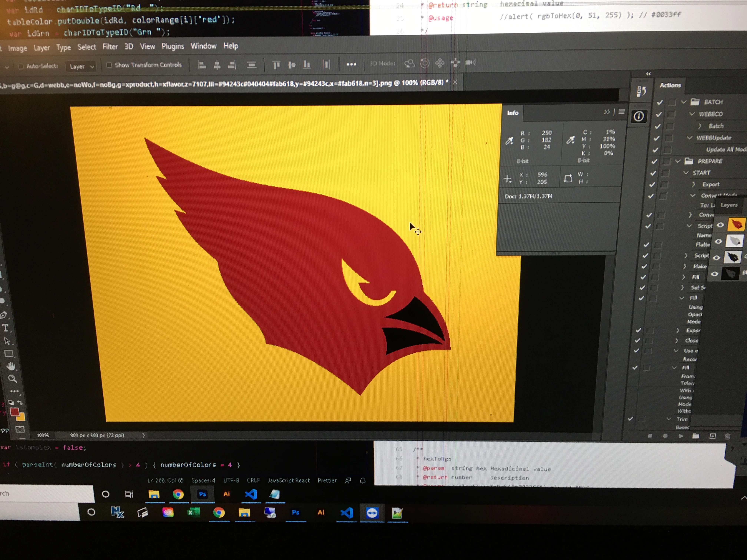Select the PREPARE action set
747x560 pixels.
click(x=710, y=161)
